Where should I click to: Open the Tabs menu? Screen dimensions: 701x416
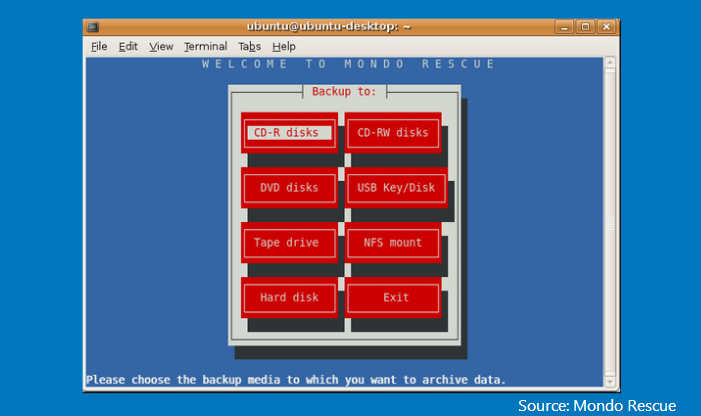[249, 46]
